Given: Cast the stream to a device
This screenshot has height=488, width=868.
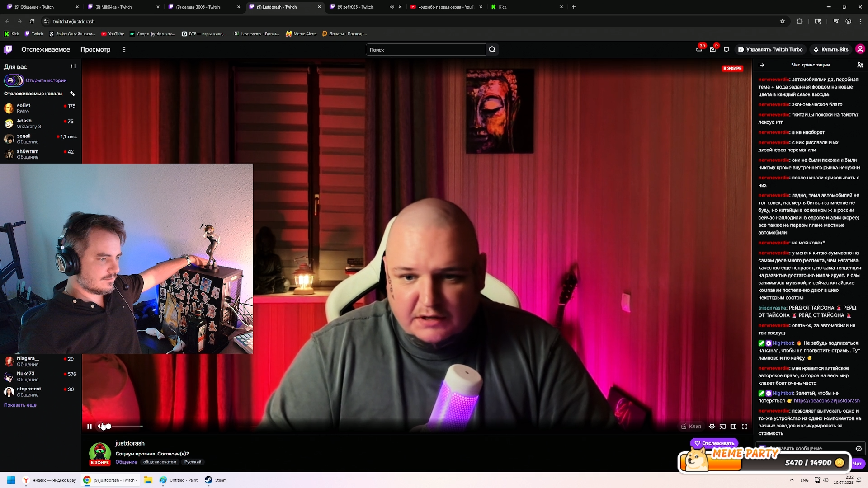Looking at the screenshot, I should coord(723,426).
